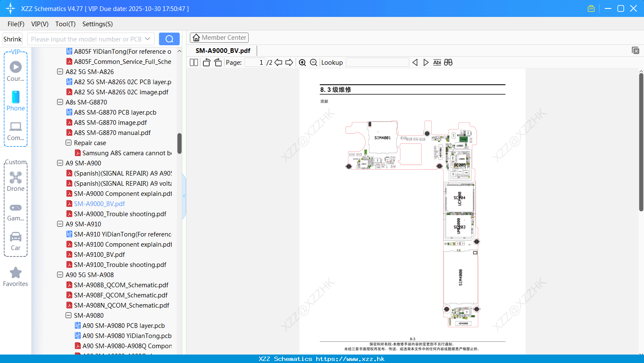The image size is (644, 363).
Task: Close the PDF viewer panel icon
Action: tap(635, 50)
